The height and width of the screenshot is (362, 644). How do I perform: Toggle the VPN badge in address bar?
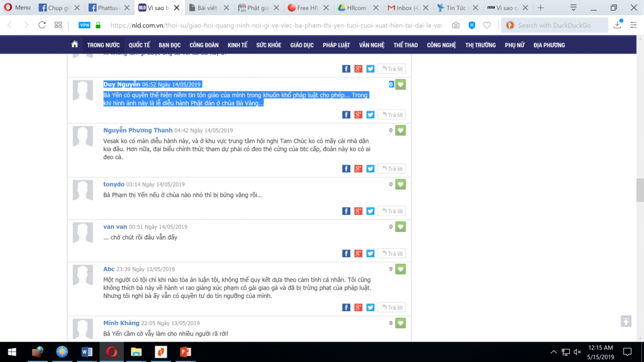pos(84,25)
